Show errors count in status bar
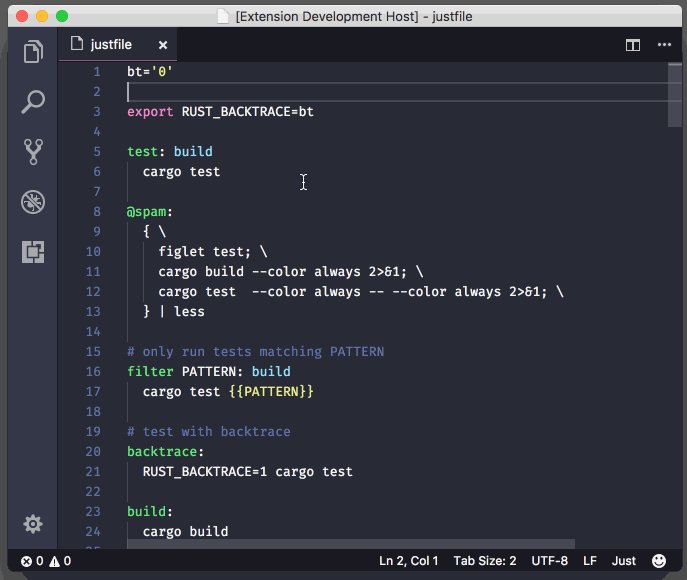 pos(32,561)
